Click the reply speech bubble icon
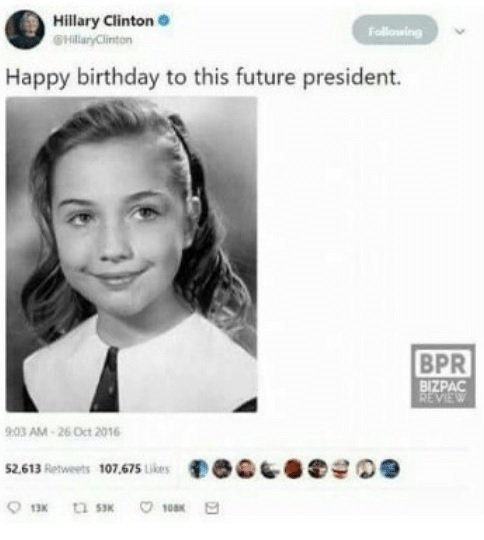This screenshot has height=540, width=484. (x=14, y=508)
